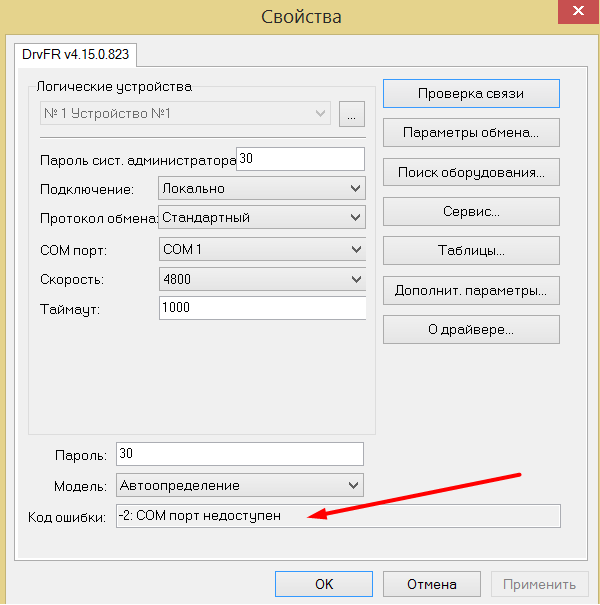Click the Код ошибки: label
600x605 pixels.
(x=67, y=517)
